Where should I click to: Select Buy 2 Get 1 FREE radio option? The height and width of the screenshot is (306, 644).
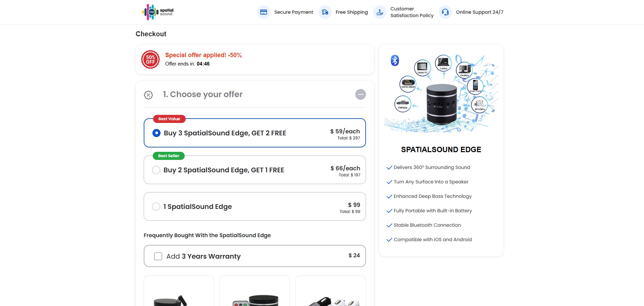coord(156,170)
